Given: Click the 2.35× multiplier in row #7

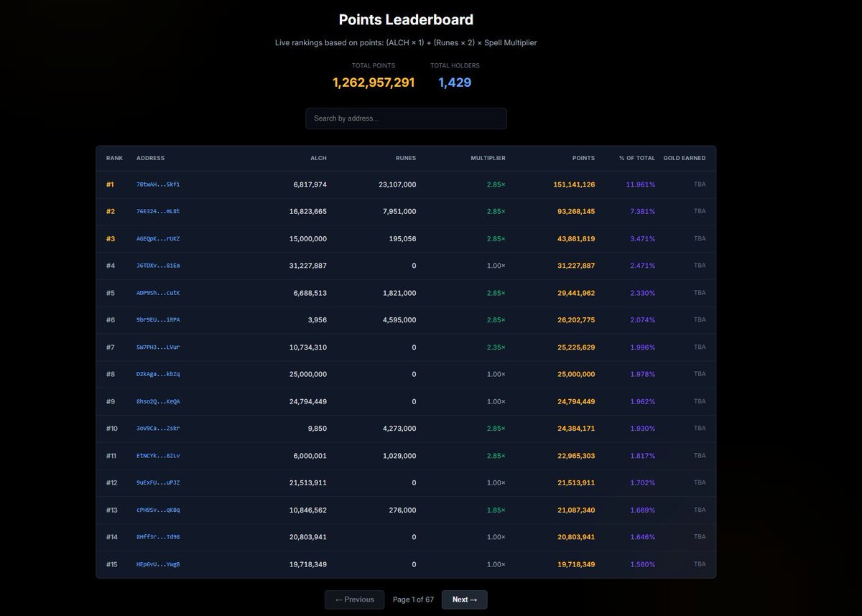Looking at the screenshot, I should point(496,347).
